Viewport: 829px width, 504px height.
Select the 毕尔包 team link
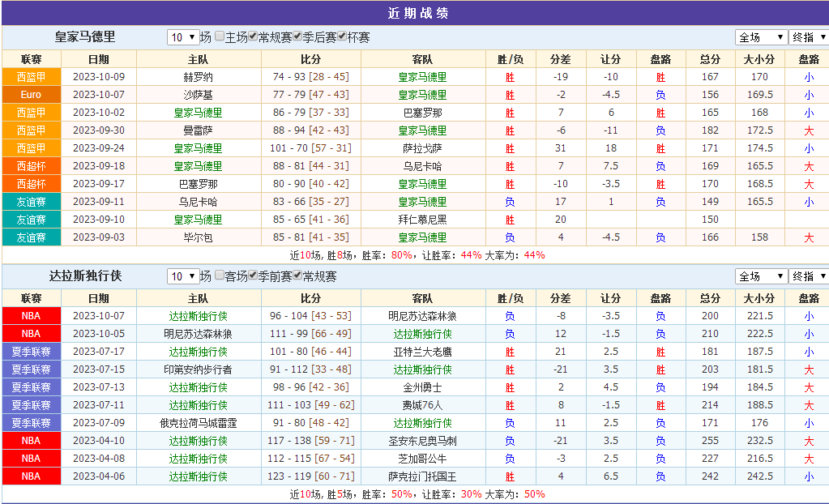pyautogui.click(x=198, y=237)
